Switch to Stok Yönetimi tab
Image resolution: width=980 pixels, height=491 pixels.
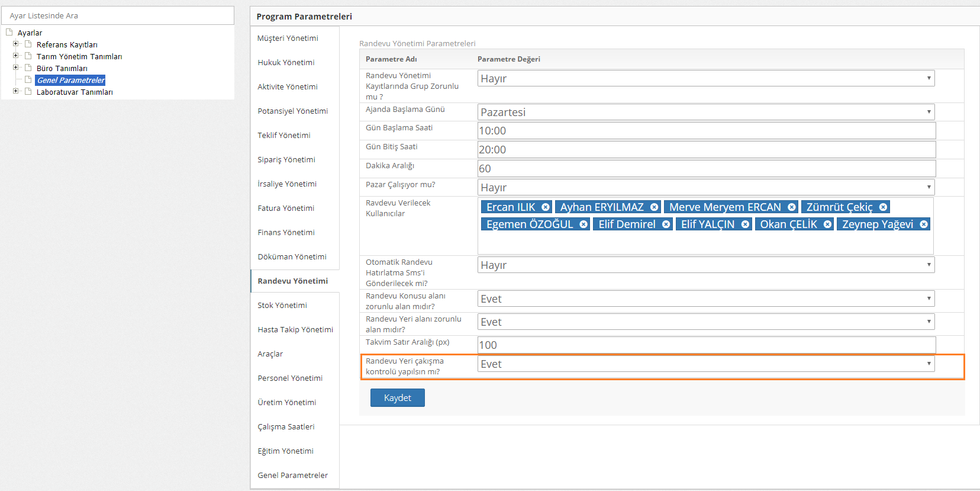coord(282,306)
